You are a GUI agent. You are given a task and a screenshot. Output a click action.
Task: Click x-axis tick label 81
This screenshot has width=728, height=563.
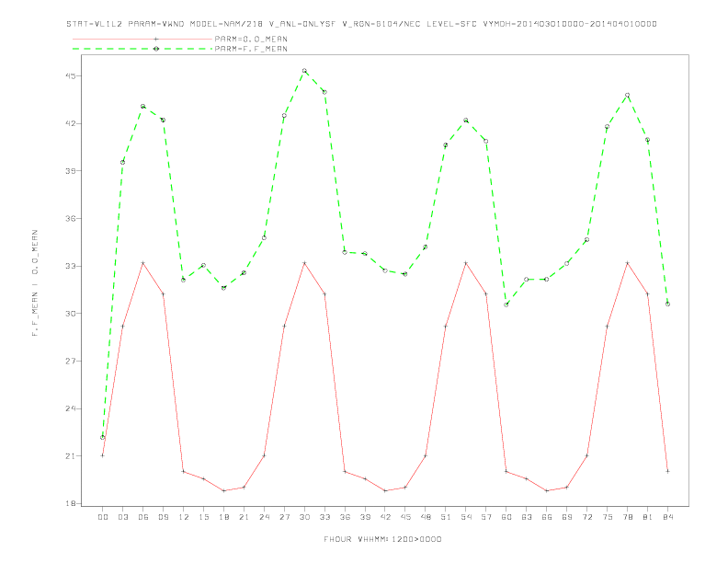pos(648,517)
